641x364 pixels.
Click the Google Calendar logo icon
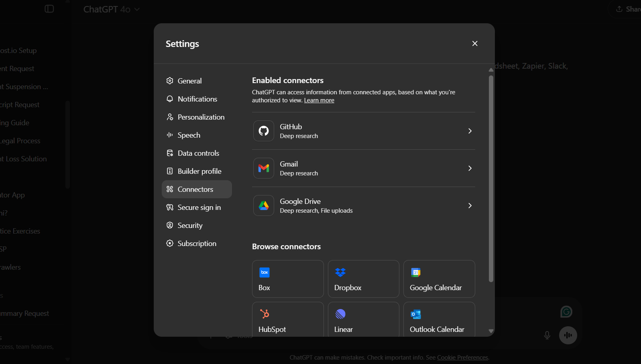point(416,272)
